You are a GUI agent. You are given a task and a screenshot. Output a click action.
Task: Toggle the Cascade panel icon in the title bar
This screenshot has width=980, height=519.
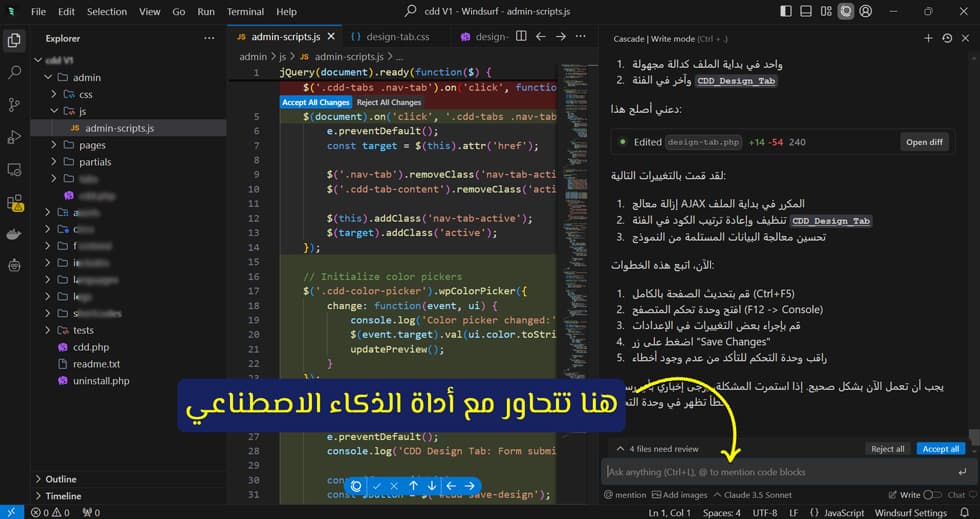pyautogui.click(x=846, y=11)
